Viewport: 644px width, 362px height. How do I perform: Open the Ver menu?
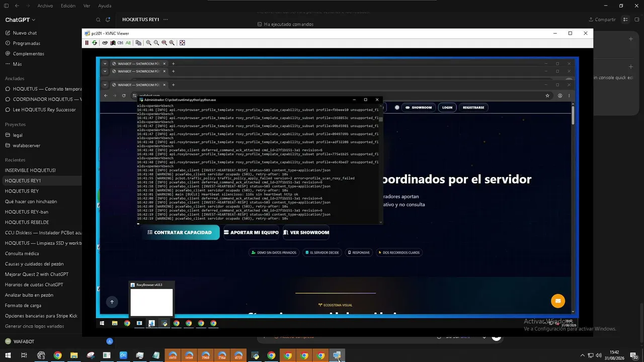pyautogui.click(x=87, y=6)
